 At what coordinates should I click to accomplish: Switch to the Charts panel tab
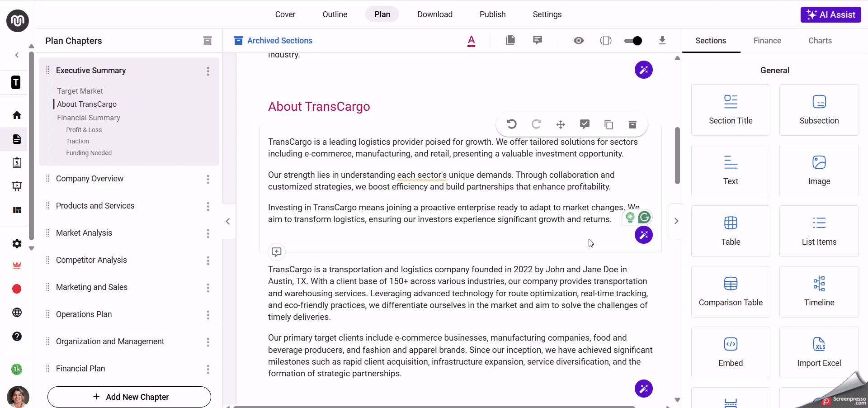tap(820, 41)
